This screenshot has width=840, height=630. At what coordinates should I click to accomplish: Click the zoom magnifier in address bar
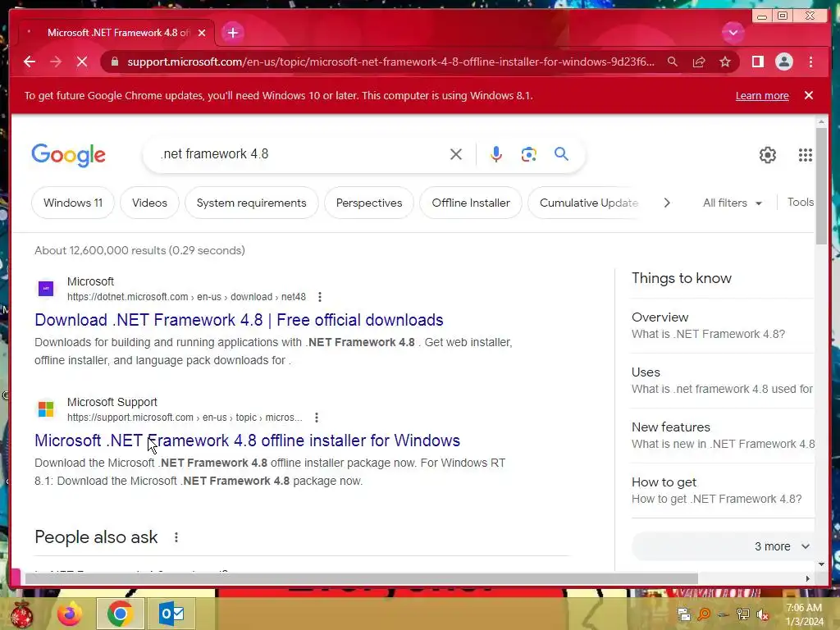point(673,62)
